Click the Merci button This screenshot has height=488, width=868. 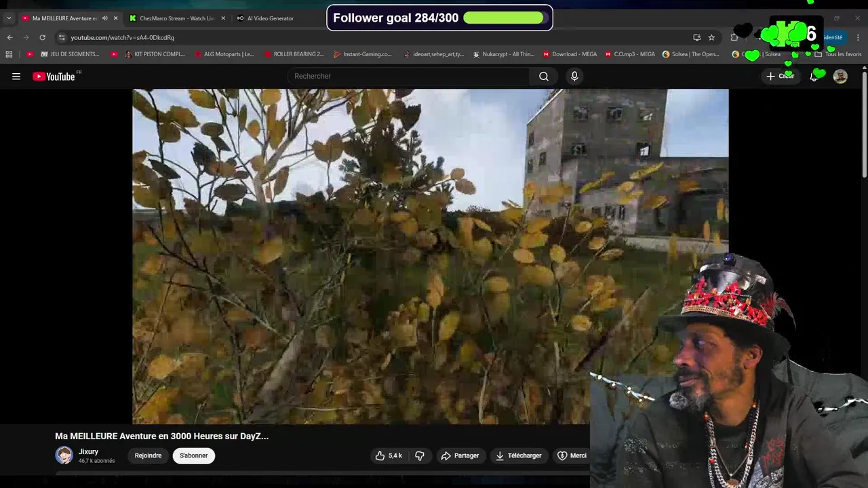572,455
